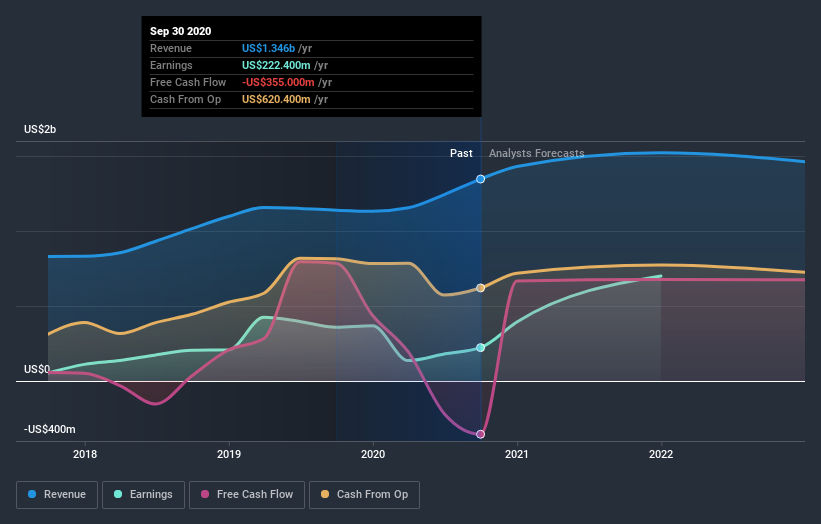Select the teal Earnings data point marker
Image resolution: width=821 pixels, height=524 pixels.
[x=480, y=348]
